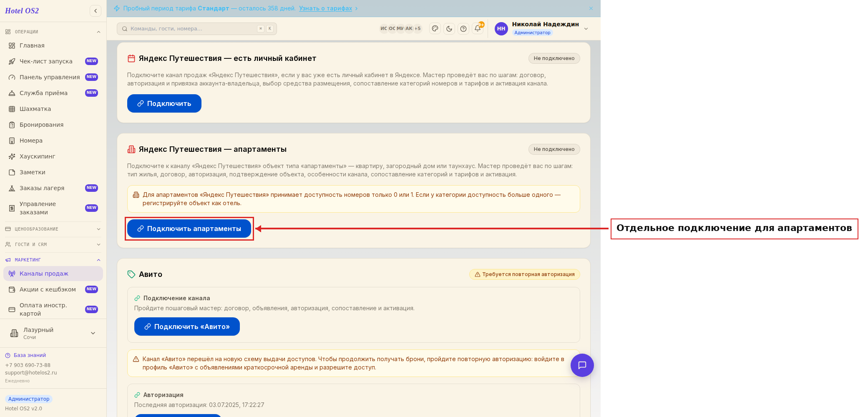
Task: Open the Лазурный Сочи hotel selector
Action: point(53,333)
